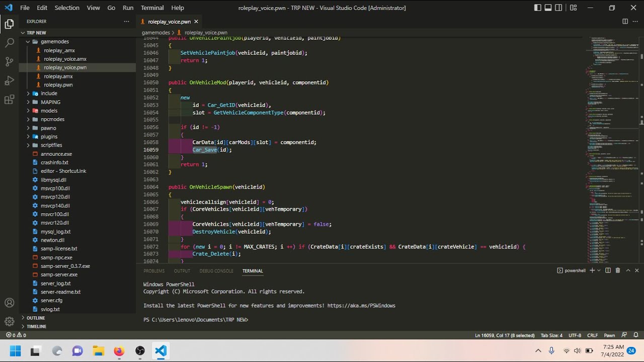
Task: Expand the MAPING folder
Action: (77, 102)
